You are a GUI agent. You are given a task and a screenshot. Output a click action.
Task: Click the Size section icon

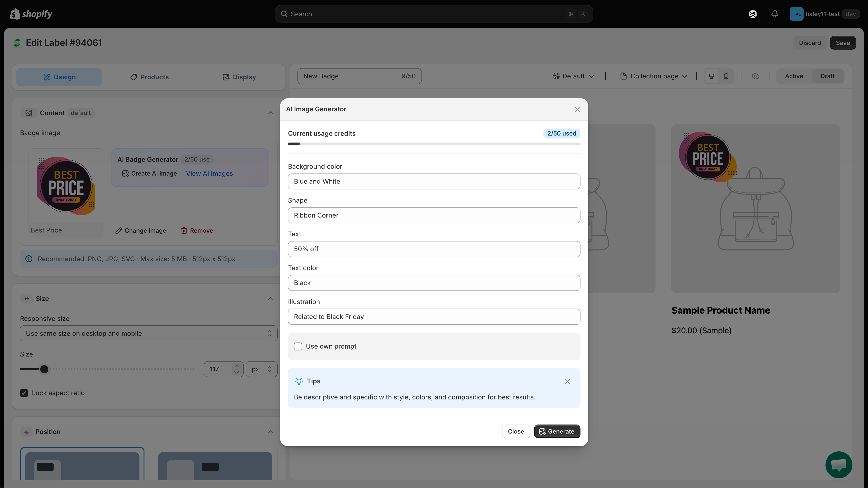click(27, 298)
